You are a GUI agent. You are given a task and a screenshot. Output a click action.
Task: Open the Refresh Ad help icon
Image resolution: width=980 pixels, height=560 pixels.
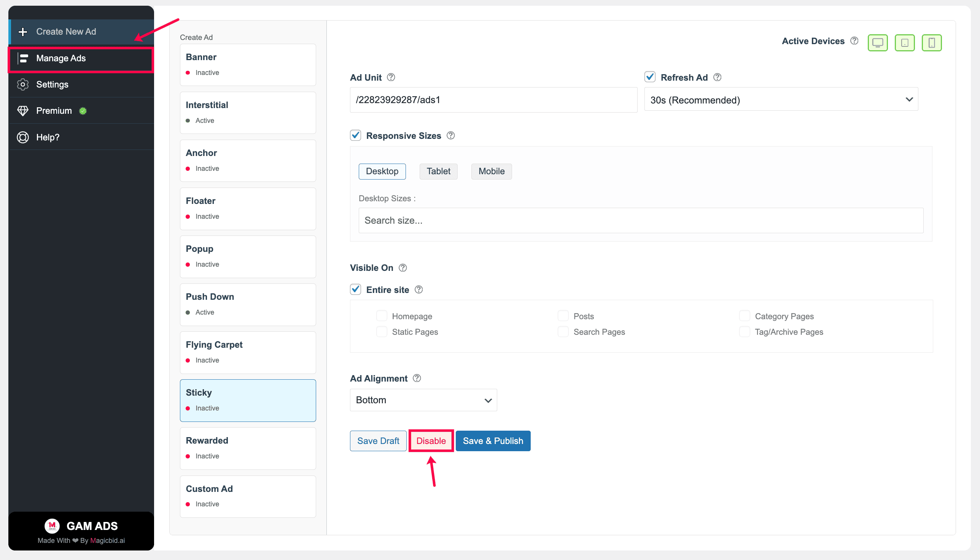click(x=717, y=77)
